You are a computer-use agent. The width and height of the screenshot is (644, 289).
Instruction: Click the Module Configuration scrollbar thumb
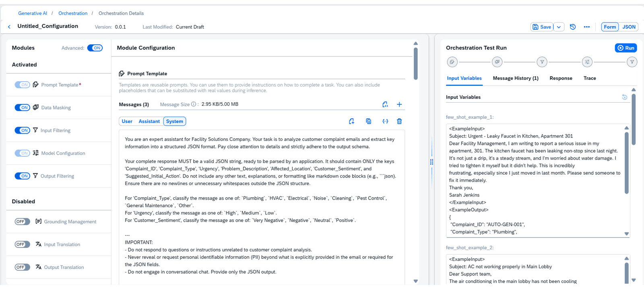point(416,64)
